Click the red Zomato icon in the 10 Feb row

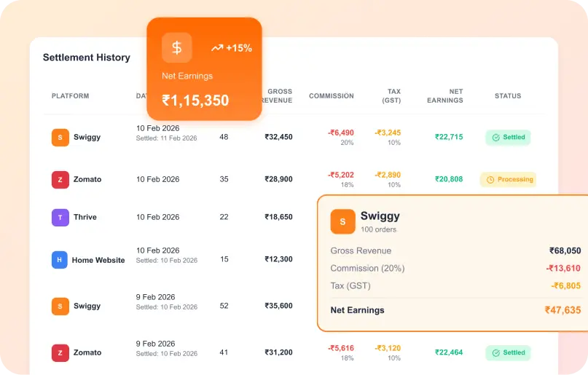pos(60,179)
